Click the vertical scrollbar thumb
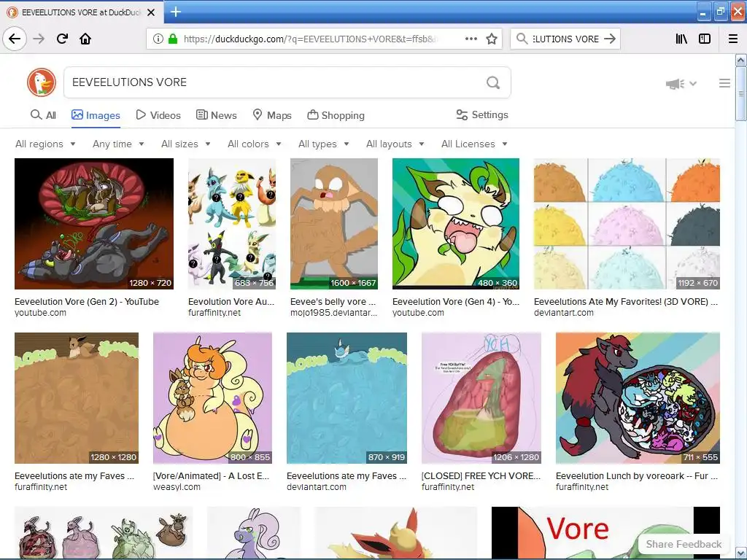747x560 pixels. click(x=740, y=94)
